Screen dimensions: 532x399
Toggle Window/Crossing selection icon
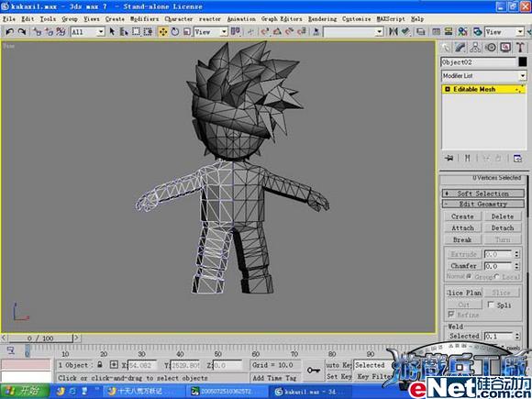pos(148,32)
